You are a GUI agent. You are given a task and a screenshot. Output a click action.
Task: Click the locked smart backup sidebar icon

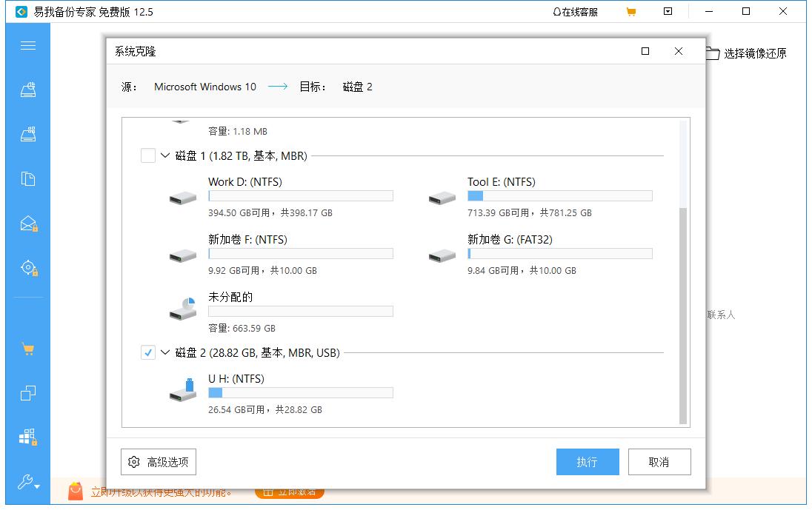(x=27, y=267)
